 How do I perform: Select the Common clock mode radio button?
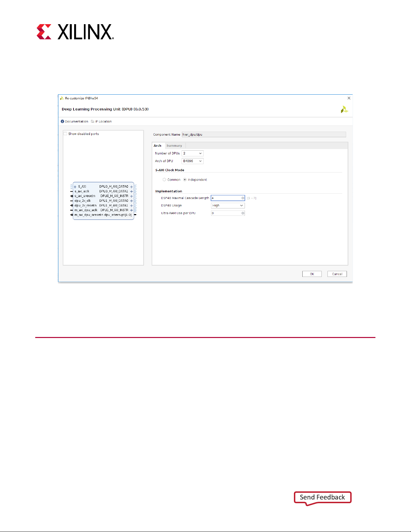[164, 180]
